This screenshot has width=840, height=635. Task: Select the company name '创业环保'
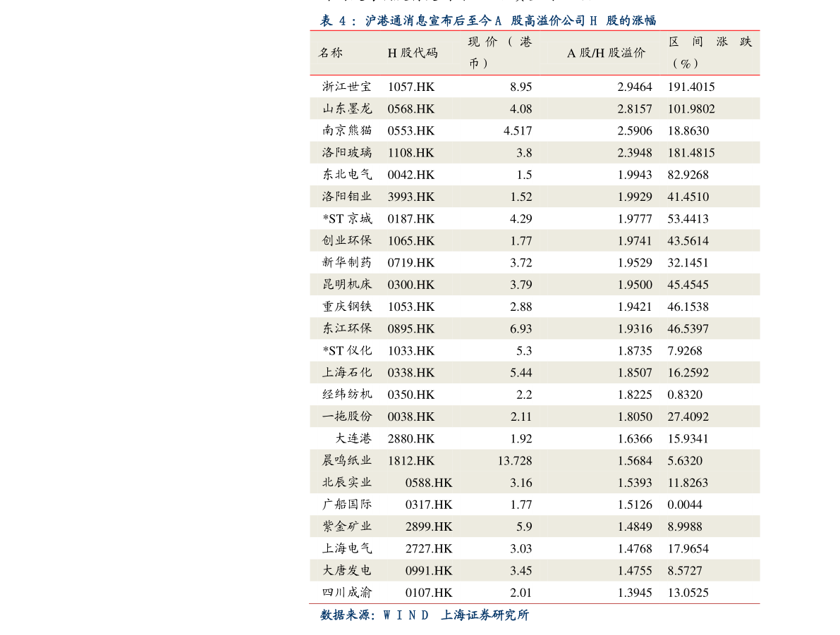pos(346,240)
